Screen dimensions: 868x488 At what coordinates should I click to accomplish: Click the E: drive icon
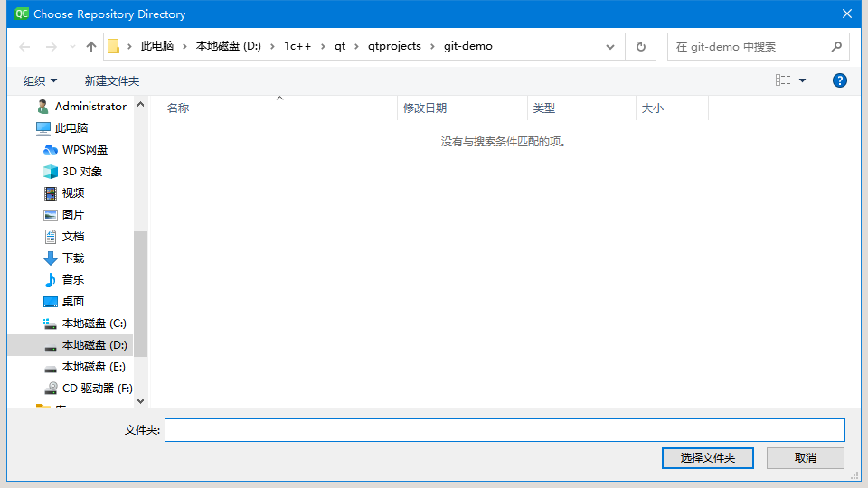coord(51,369)
